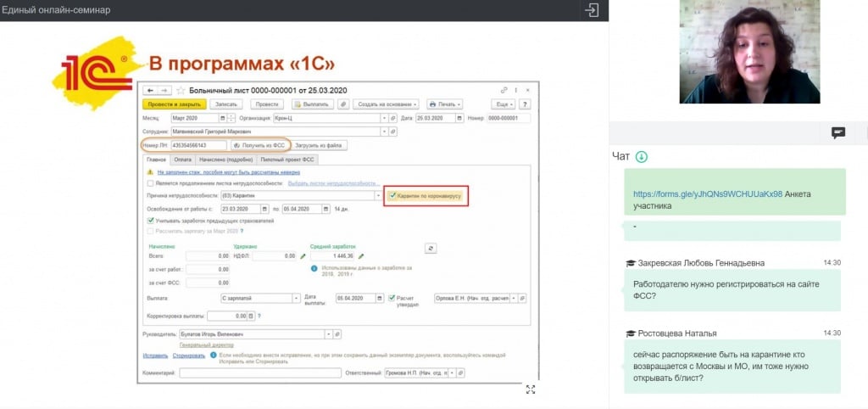Switch to Начислено (подробно) tab
The image size is (868, 409).
tap(225, 159)
